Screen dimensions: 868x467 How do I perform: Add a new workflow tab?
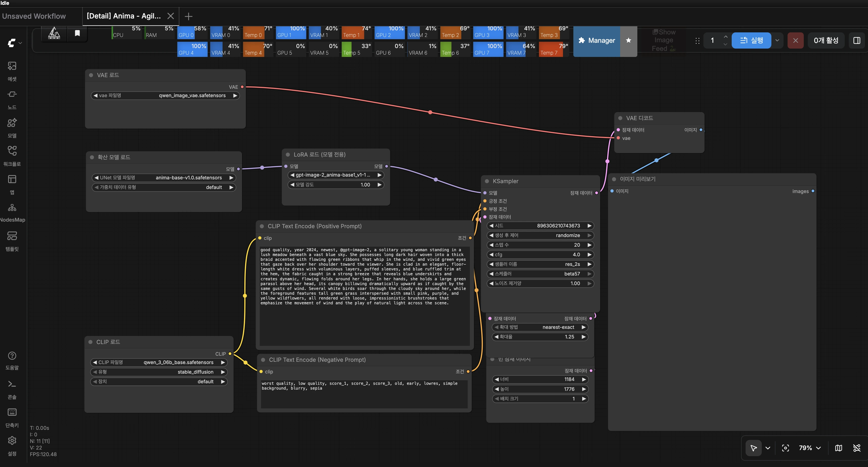coord(188,16)
